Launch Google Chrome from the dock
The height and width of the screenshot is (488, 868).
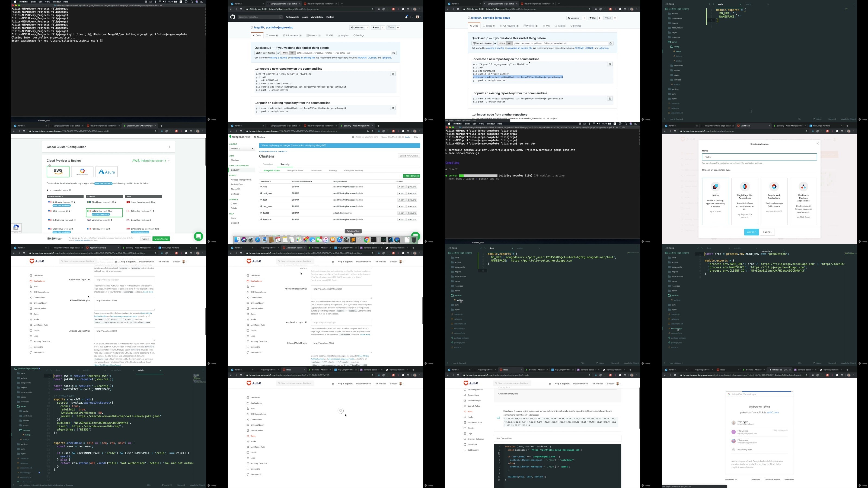(x=367, y=240)
